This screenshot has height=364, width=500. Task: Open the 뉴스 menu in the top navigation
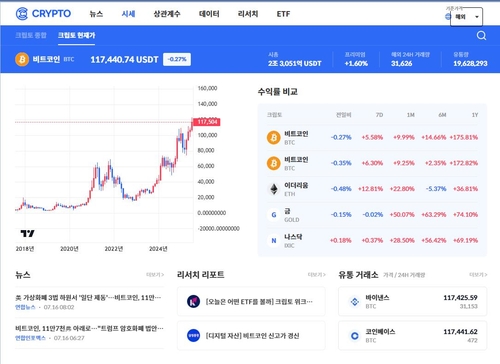[x=96, y=14]
